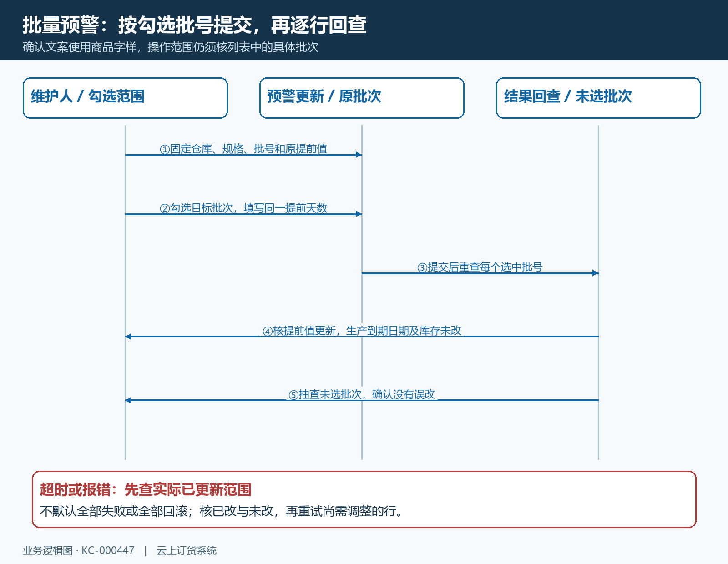Click step ④核提前值更新，生产到期日期及库存未改 label
Viewport: 728px width, 564px height.
point(362,331)
